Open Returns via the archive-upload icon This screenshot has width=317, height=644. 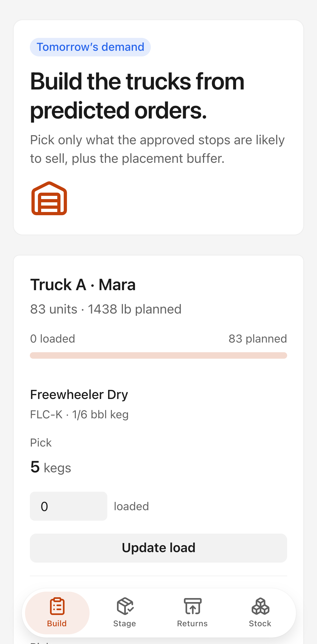pos(193,606)
